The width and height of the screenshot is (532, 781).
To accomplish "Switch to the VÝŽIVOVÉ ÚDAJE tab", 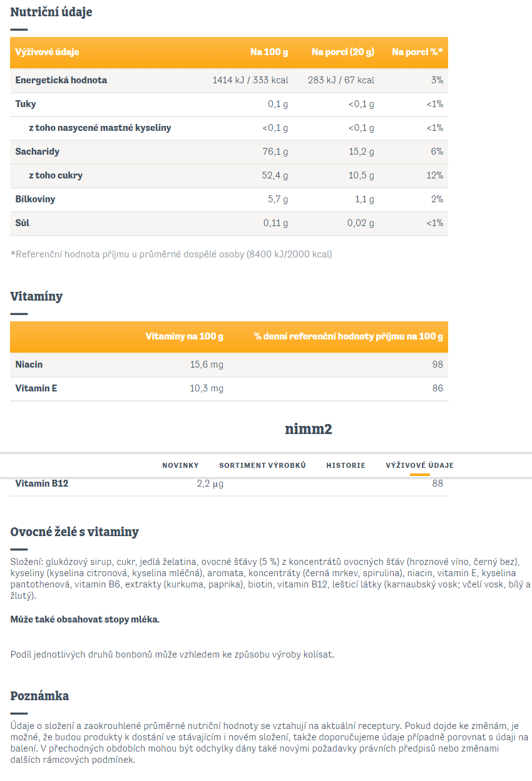I will coord(419,465).
